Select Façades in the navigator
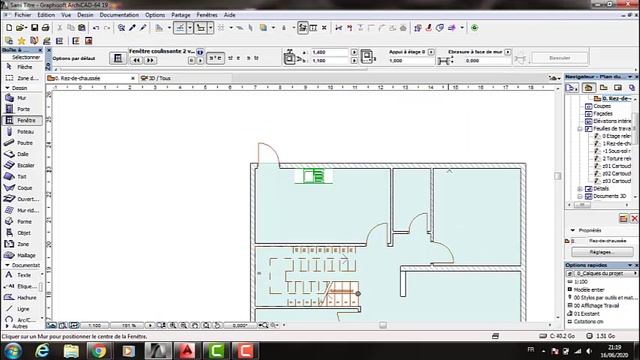 click(x=602, y=113)
